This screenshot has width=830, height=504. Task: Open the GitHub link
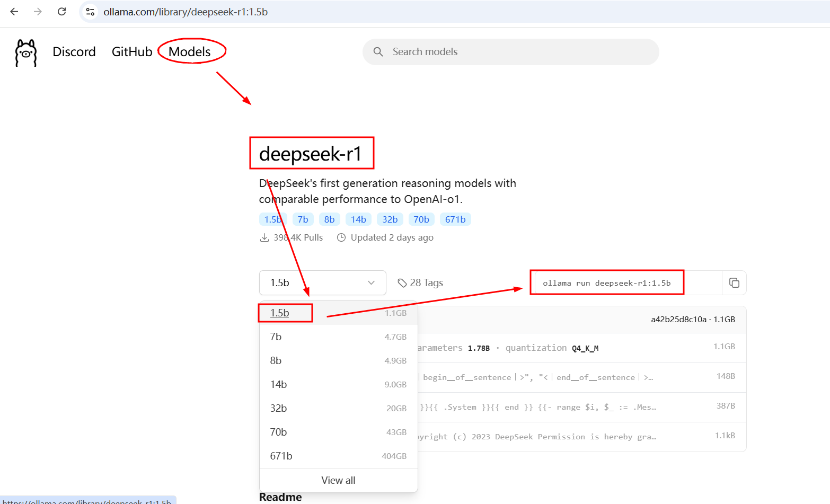click(132, 51)
